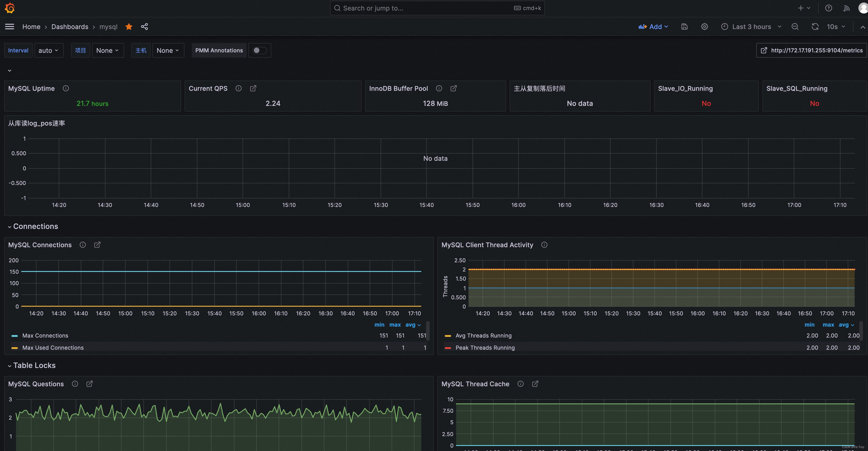This screenshot has width=868, height=451.
Task: Open the Interval auto dropdown
Action: [x=49, y=50]
